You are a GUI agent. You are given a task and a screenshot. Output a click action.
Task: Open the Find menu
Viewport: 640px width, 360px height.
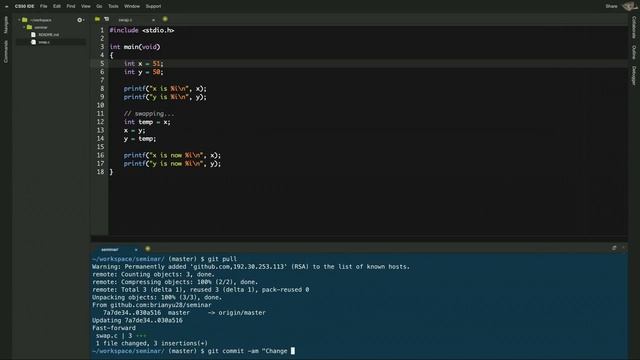click(71, 6)
